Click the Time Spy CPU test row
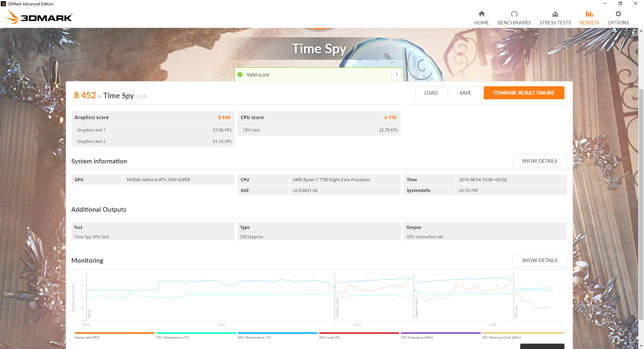644x349 pixels. click(153, 237)
